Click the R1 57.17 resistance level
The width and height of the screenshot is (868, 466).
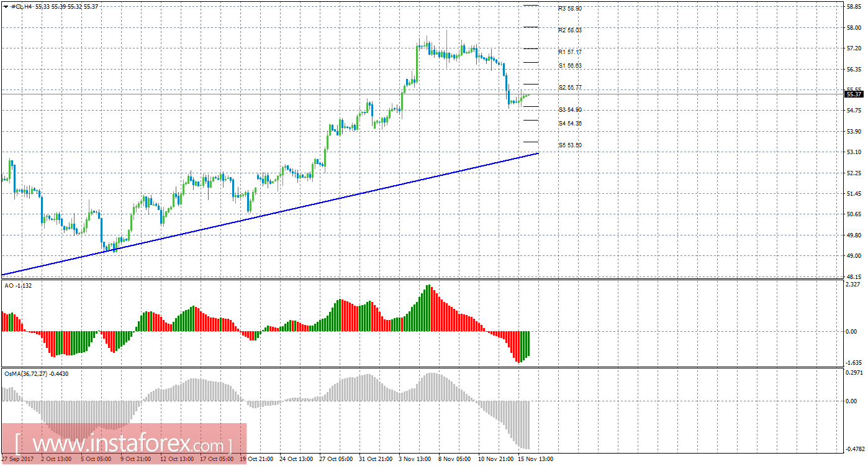[569, 52]
